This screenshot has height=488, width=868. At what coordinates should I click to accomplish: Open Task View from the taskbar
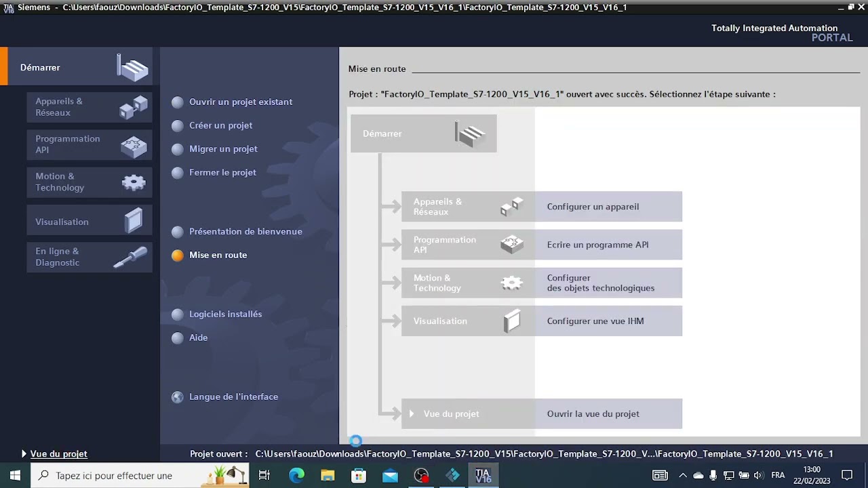point(264,475)
